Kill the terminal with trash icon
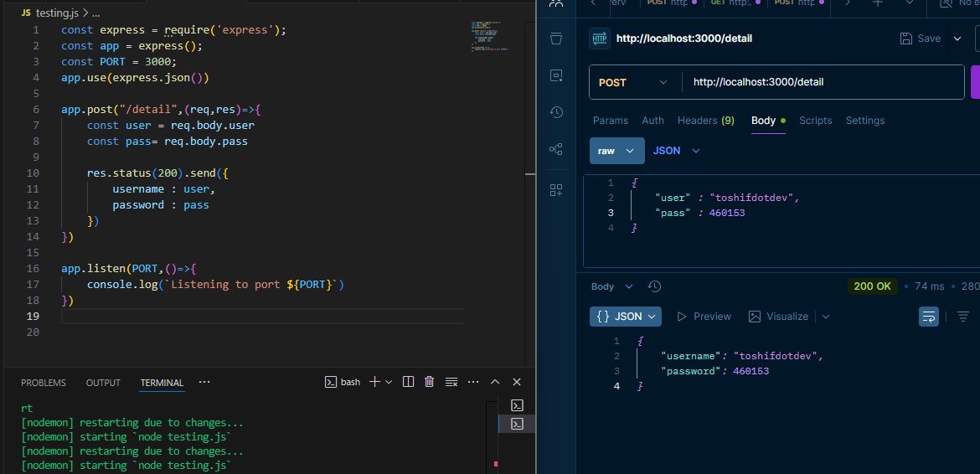Image resolution: width=980 pixels, height=474 pixels. point(429,382)
